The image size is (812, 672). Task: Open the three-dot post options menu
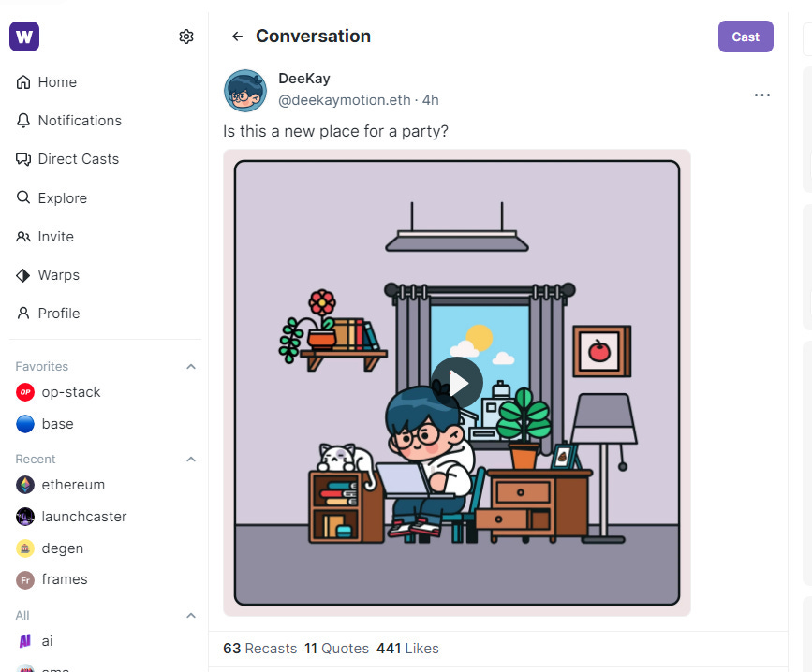762,95
